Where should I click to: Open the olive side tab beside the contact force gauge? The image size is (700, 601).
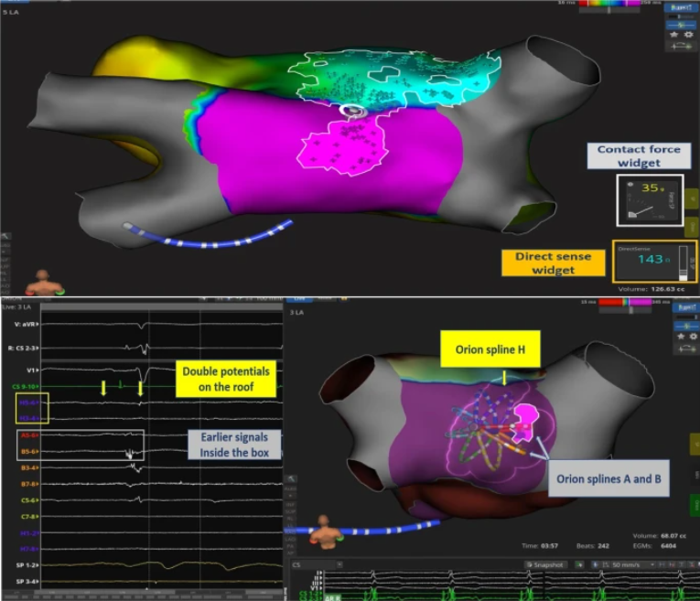pos(693,199)
